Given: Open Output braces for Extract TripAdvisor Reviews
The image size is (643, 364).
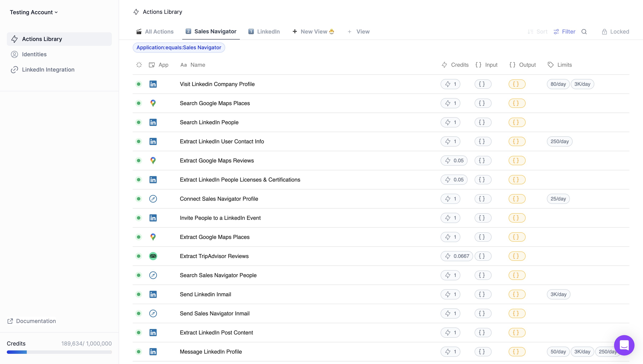Looking at the screenshot, I should [517, 256].
